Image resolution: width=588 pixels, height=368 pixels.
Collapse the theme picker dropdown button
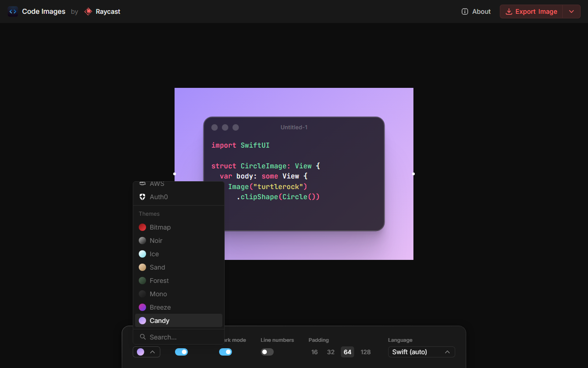(x=147, y=352)
